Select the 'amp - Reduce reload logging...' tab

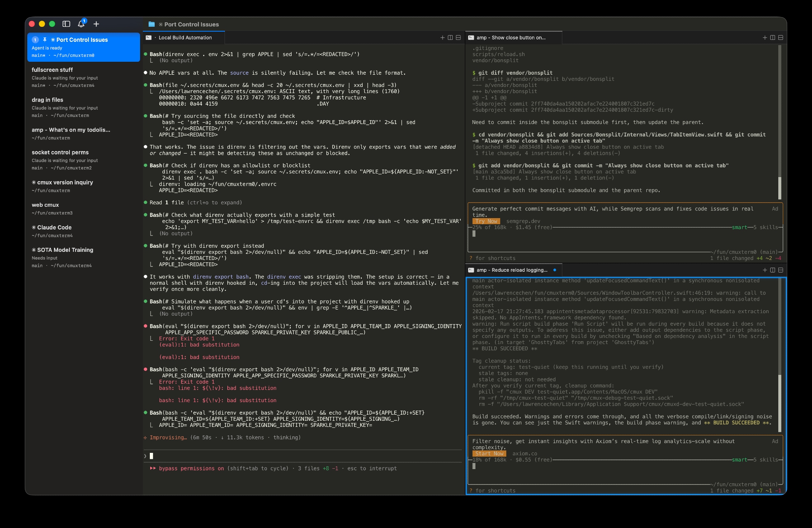(512, 270)
